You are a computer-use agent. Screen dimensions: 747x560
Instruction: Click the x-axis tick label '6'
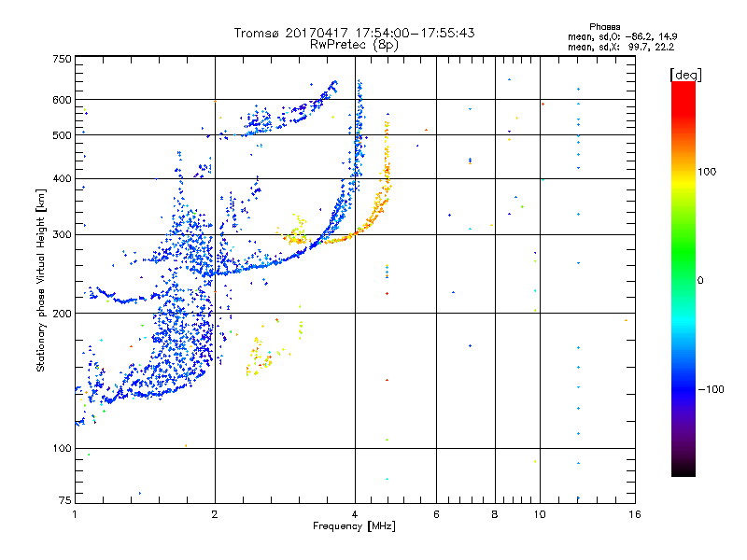[436, 514]
